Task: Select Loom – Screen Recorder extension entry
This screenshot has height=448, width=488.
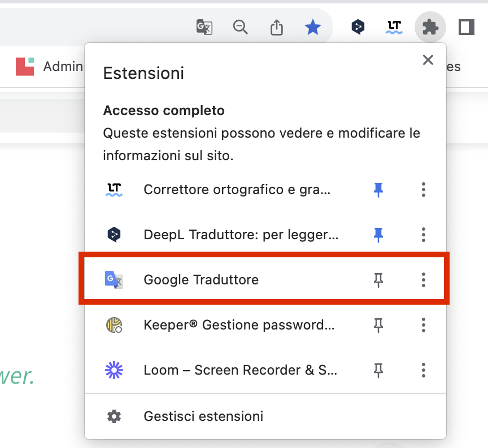Action: pyautogui.click(x=240, y=370)
